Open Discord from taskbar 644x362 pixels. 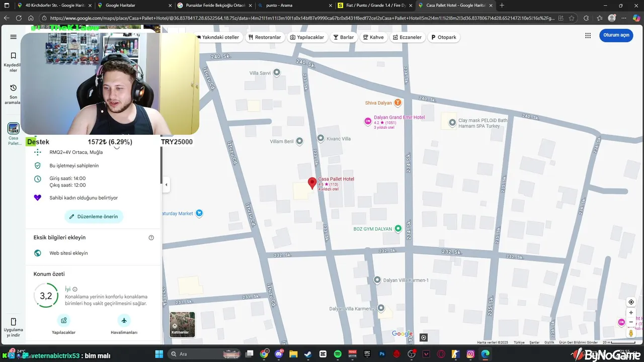(278, 354)
